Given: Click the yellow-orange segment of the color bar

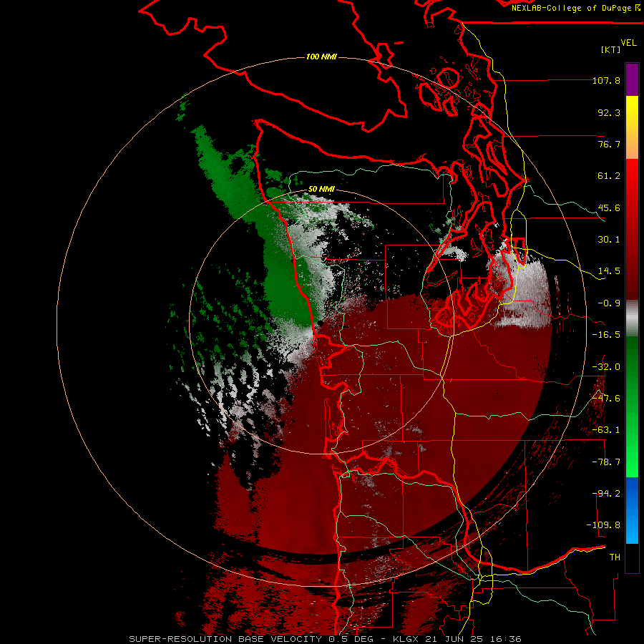Looking at the screenshot, I should (632, 127).
